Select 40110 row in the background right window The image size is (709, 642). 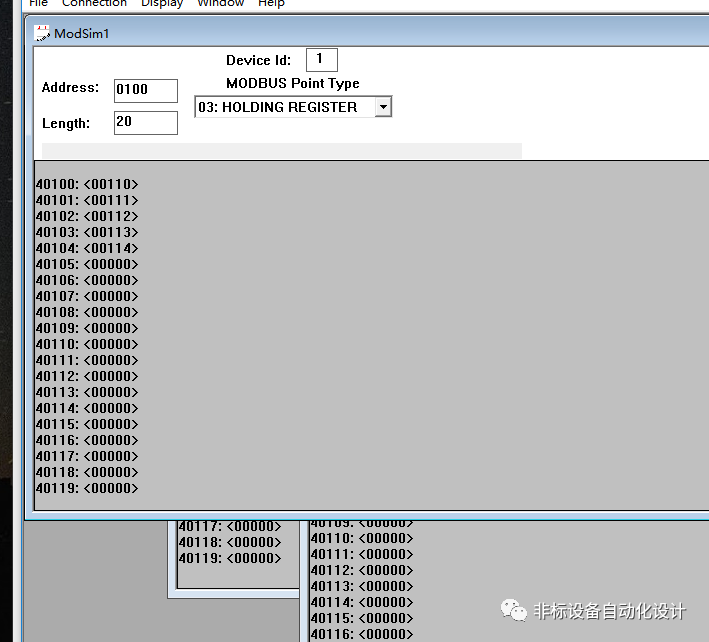click(362, 538)
